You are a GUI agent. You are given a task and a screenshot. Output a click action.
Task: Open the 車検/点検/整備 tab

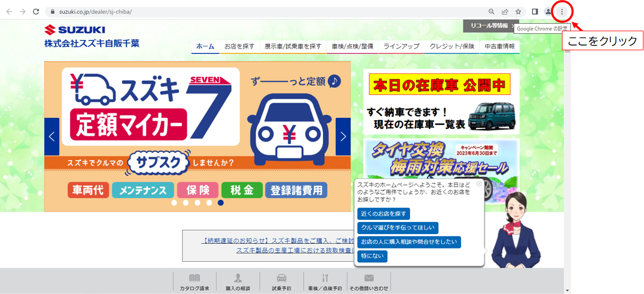pyautogui.click(x=352, y=47)
